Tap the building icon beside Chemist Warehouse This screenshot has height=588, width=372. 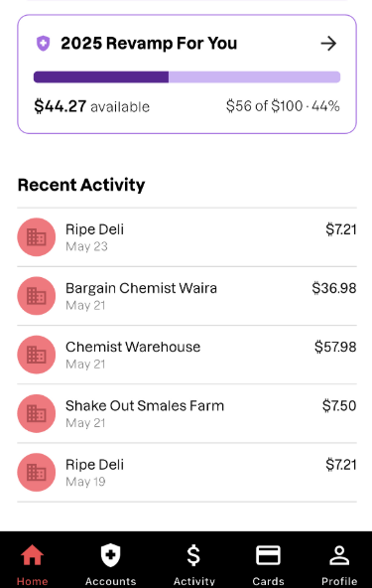(x=37, y=355)
